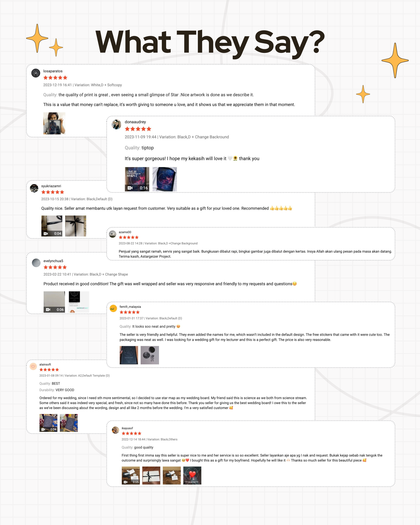Image resolution: width=420 pixels, height=525 pixels.
Task: Click the large orange sparkle star
Action: (395, 60)
